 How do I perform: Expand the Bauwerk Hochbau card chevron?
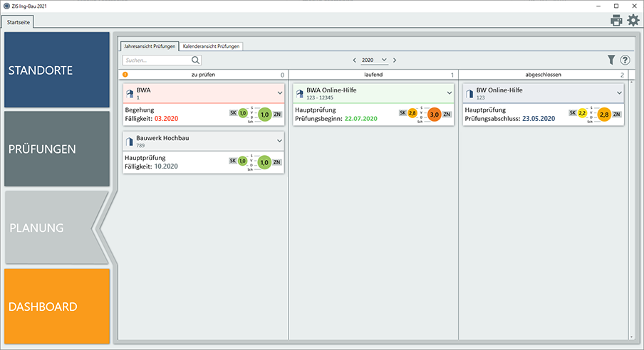click(280, 141)
